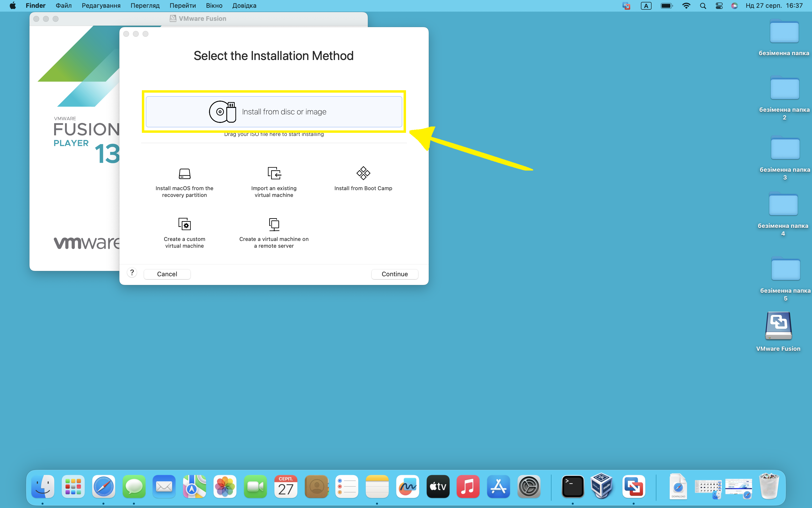Open the Перегляд menu
Viewport: 812px width, 508px height.
145,6
